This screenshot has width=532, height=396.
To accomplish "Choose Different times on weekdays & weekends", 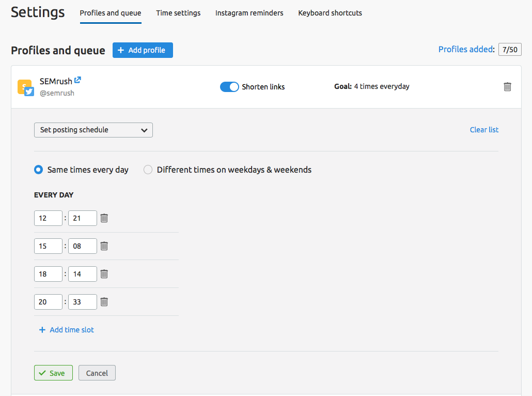I will coord(148,170).
